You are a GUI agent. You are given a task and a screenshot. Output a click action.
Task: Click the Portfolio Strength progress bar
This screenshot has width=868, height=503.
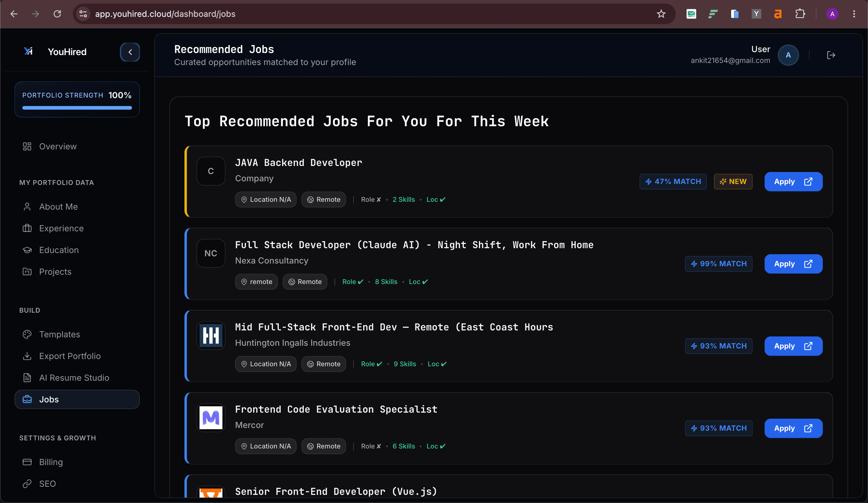point(77,108)
